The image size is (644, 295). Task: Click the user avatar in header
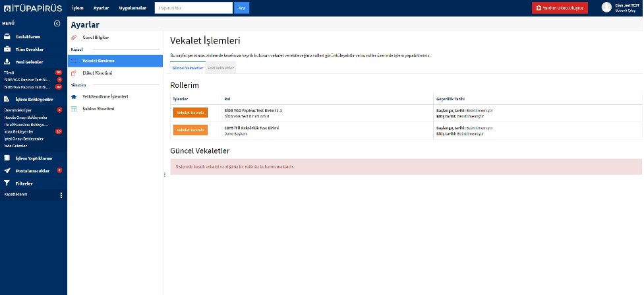[x=606, y=7]
